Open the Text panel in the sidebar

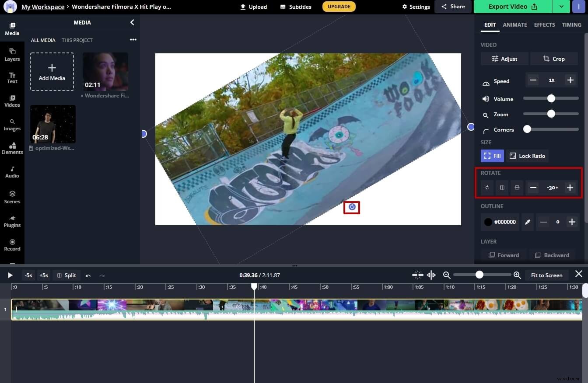[x=12, y=78]
